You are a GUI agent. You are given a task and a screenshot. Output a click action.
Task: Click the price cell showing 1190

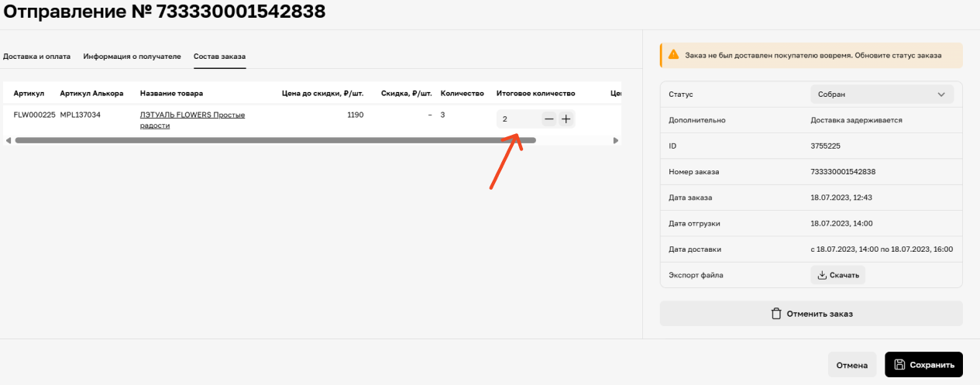pyautogui.click(x=355, y=115)
